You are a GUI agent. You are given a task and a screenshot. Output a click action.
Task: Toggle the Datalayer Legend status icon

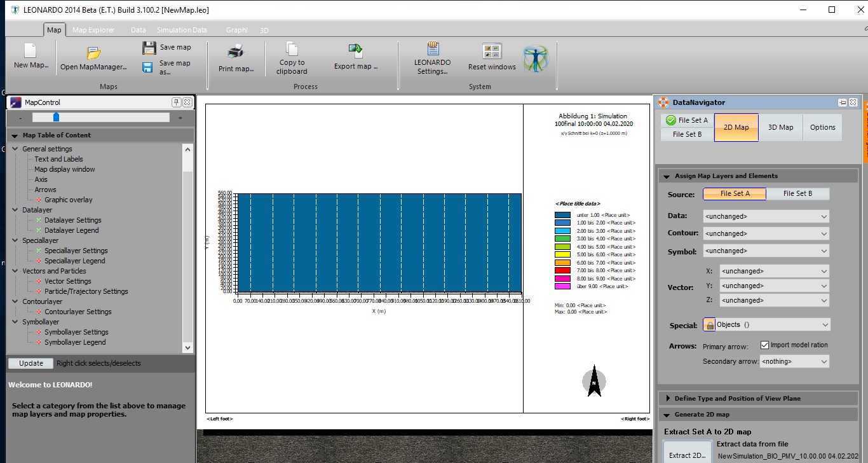tap(39, 230)
